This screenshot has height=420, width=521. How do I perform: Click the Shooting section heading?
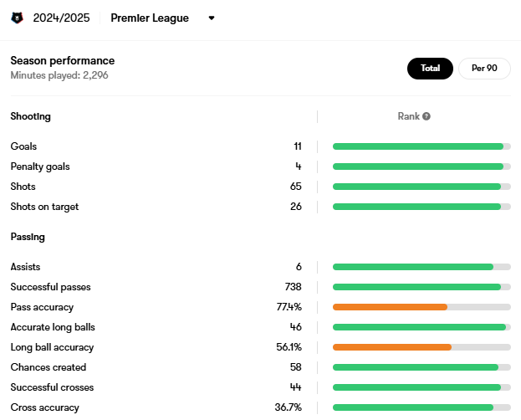[31, 116]
